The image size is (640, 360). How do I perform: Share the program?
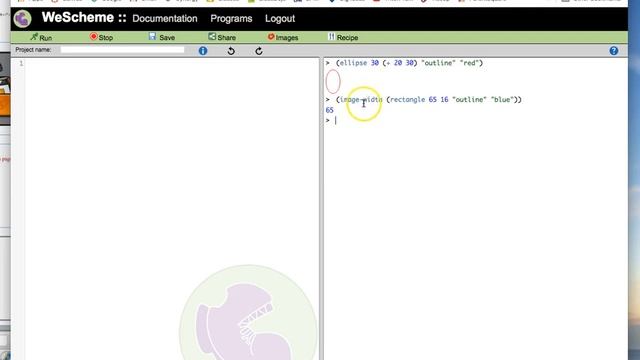(222, 37)
